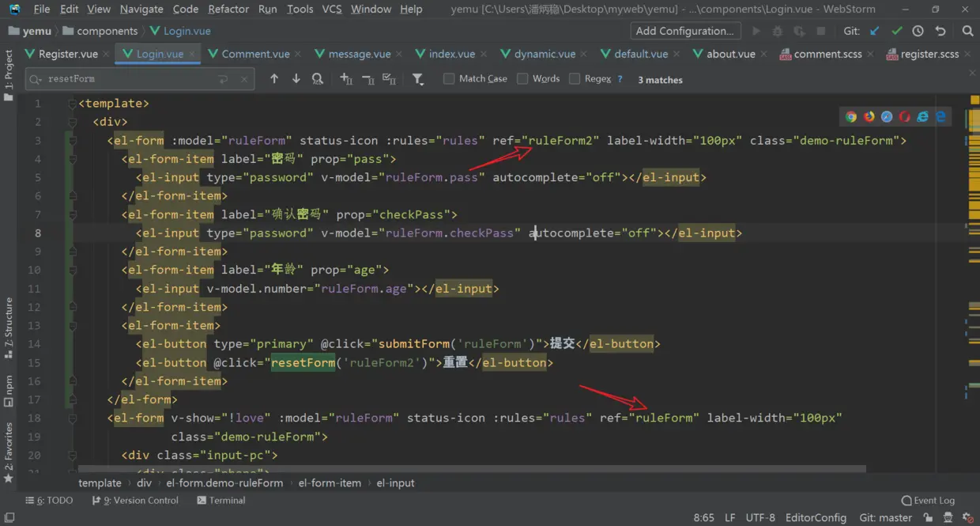This screenshot has height=526, width=980.
Task: Collapse el-form-item fold on line 7
Action: [72, 214]
